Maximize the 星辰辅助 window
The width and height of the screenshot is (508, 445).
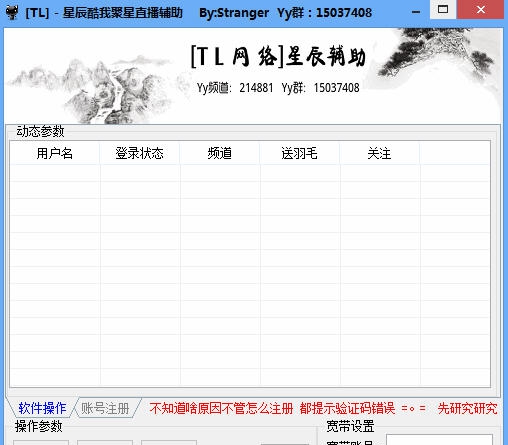[443, 9]
